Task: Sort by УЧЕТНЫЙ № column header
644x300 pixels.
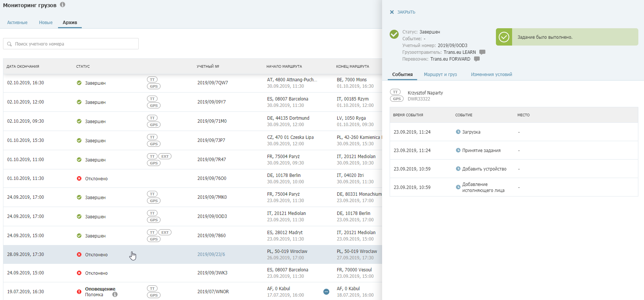Action: click(x=208, y=67)
